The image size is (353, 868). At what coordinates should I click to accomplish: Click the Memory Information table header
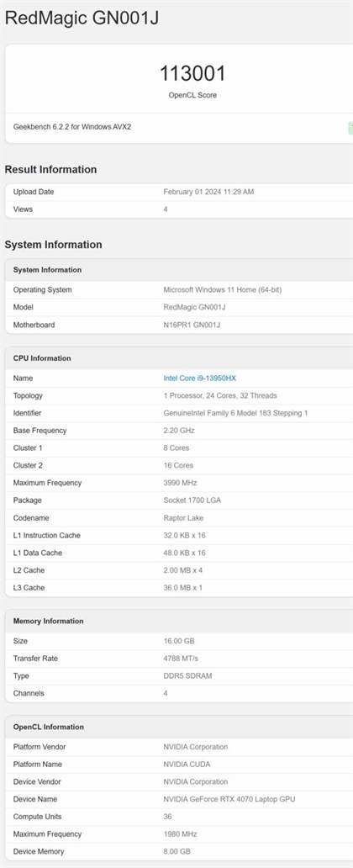tap(48, 621)
